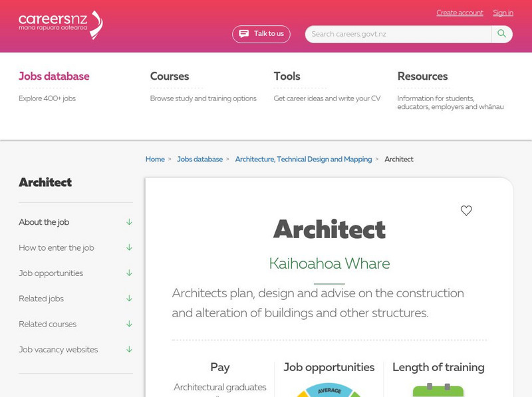The width and height of the screenshot is (532, 397).
Task: Open the Jobs database menu
Action: click(54, 76)
